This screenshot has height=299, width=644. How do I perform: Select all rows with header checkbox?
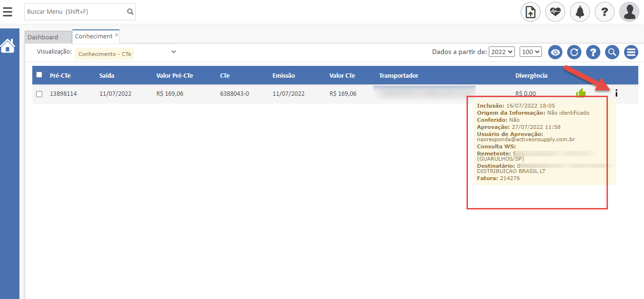pos(39,75)
